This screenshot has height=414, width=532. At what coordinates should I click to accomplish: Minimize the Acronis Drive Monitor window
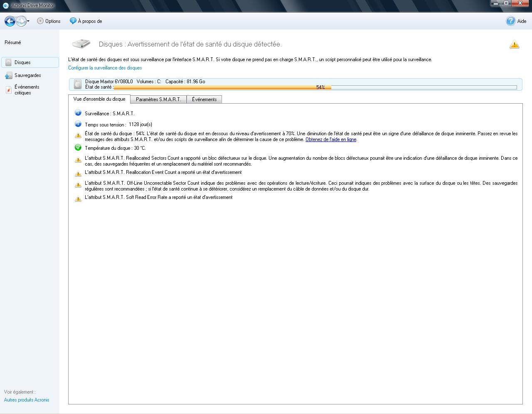pyautogui.click(x=495, y=3)
